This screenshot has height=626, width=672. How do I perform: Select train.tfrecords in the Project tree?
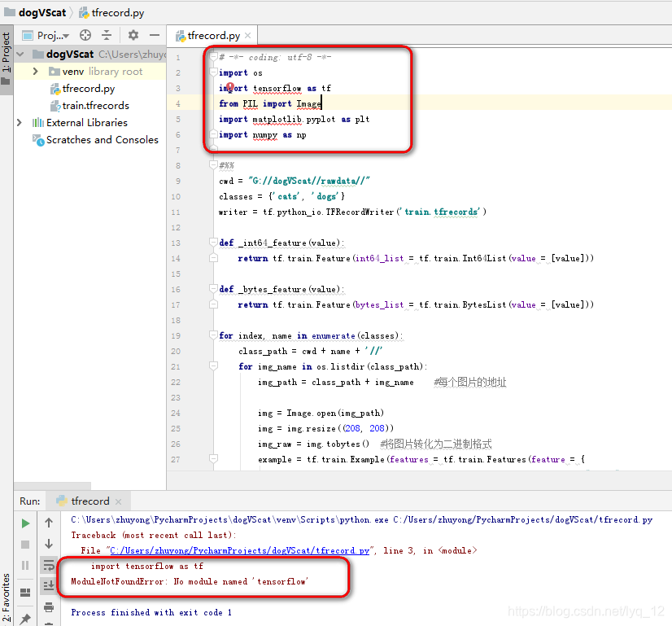tap(88, 105)
